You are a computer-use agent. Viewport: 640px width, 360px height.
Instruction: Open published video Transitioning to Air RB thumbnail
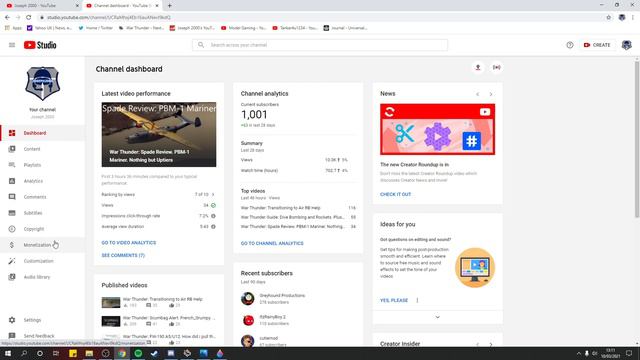[x=111, y=302]
